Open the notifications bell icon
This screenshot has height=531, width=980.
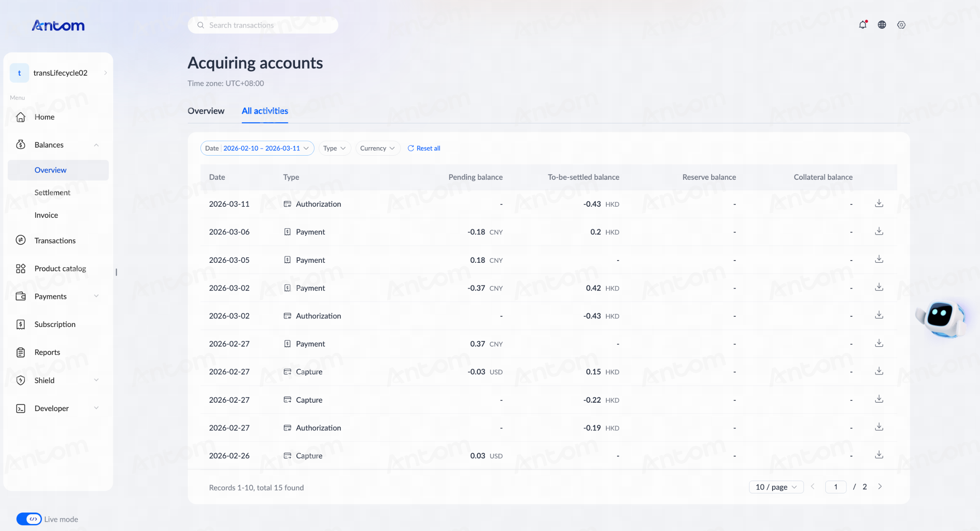point(863,25)
